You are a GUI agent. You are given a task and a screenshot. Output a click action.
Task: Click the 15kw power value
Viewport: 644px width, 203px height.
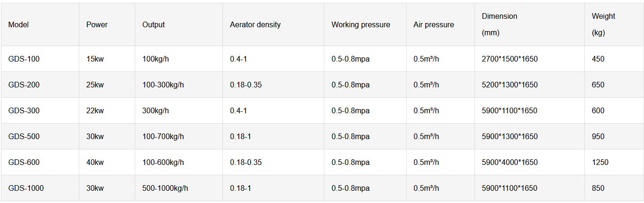tap(95, 59)
